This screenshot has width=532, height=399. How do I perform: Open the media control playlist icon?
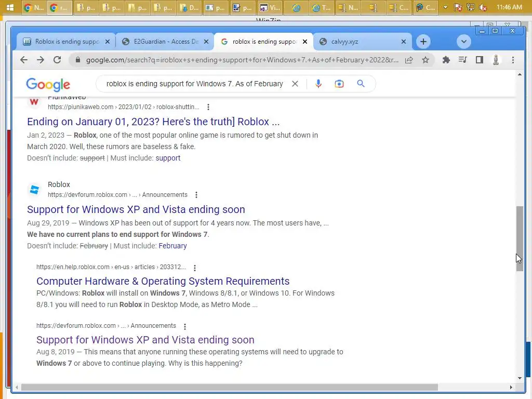(462, 60)
